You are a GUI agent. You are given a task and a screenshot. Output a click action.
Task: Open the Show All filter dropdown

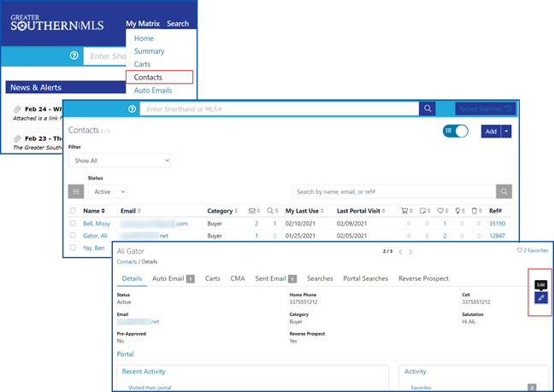pos(120,161)
